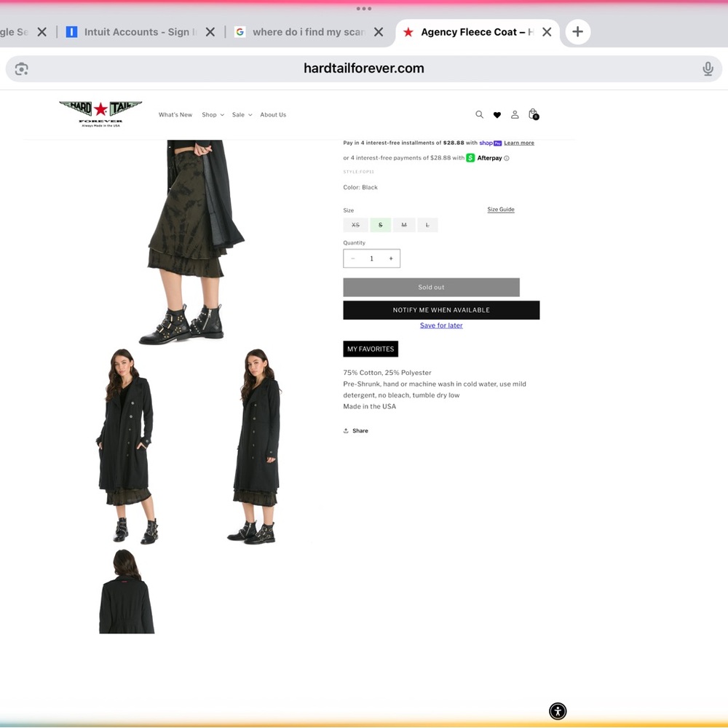
Task: Increase quantity with plus button
Action: pyautogui.click(x=391, y=258)
